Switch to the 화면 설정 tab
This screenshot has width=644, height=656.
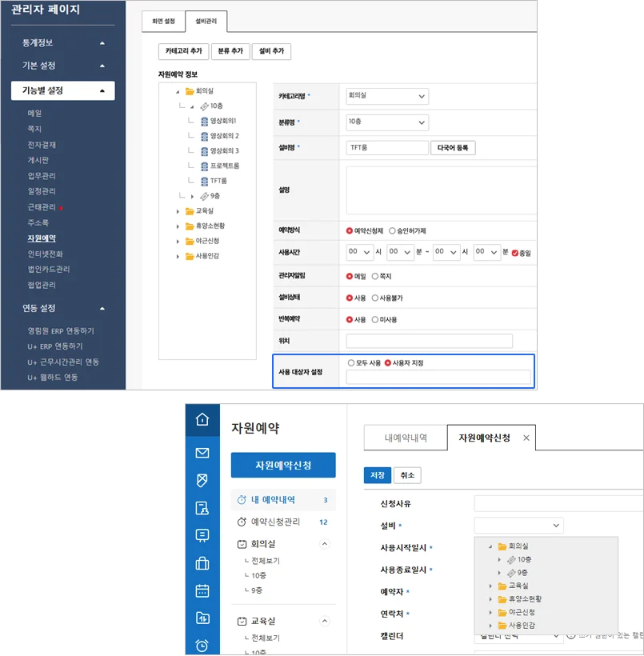pos(162,20)
